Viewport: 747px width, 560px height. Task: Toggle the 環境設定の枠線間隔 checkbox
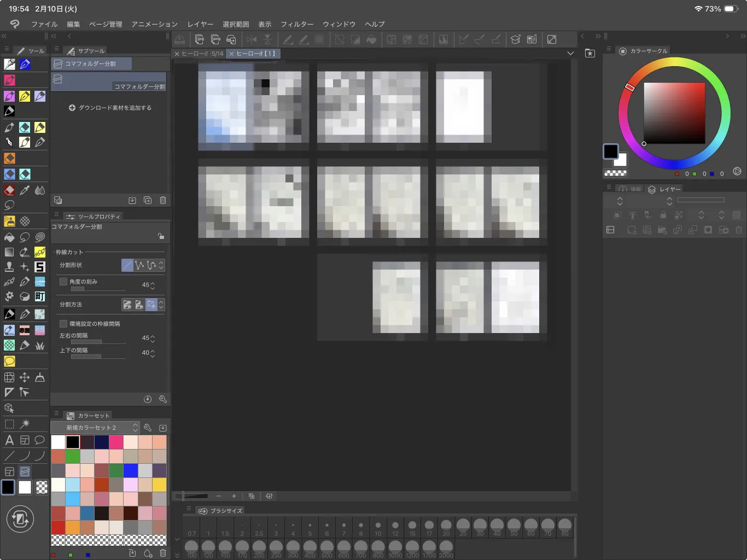pyautogui.click(x=63, y=324)
